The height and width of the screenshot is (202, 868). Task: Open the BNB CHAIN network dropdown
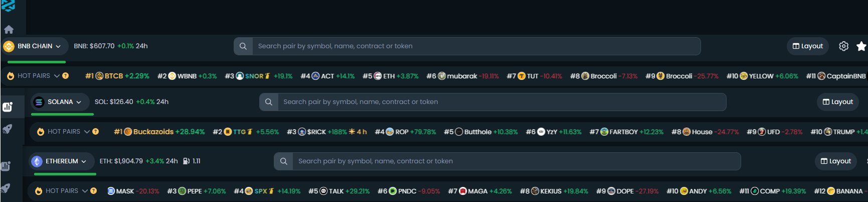(34, 46)
